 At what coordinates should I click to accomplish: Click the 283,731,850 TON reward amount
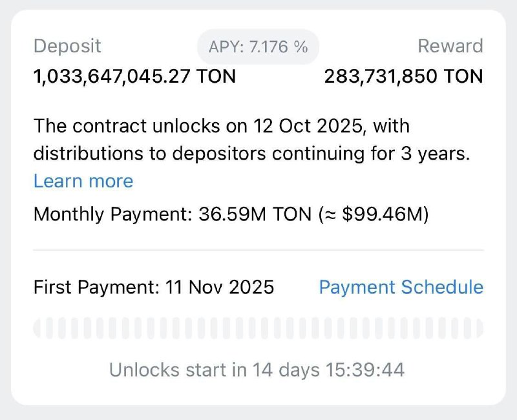point(403,77)
